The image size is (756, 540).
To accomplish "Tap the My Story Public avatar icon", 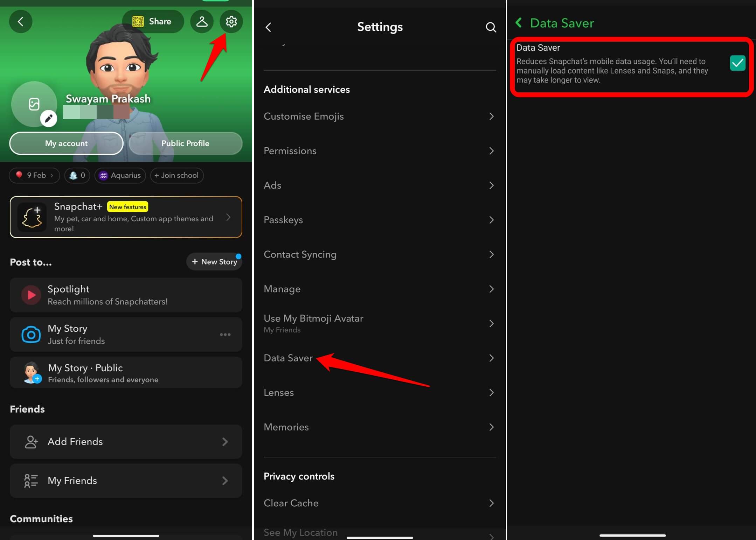I will pos(32,373).
